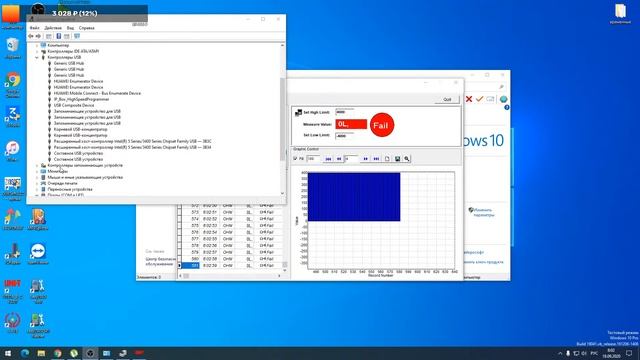Click Изменить ключ продукта link
Screen dimensions: 640x360
[x=483, y=262]
